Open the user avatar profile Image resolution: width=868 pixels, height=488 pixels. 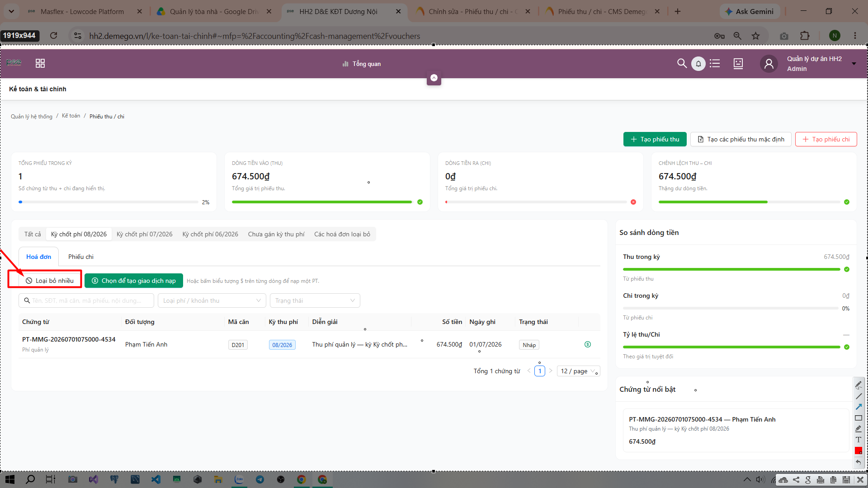pyautogui.click(x=769, y=64)
